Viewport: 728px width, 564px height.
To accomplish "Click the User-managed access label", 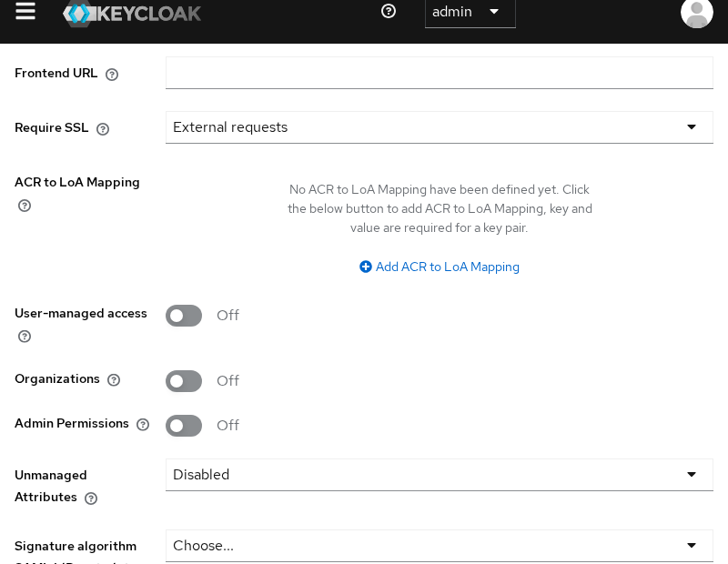I will tap(81, 313).
